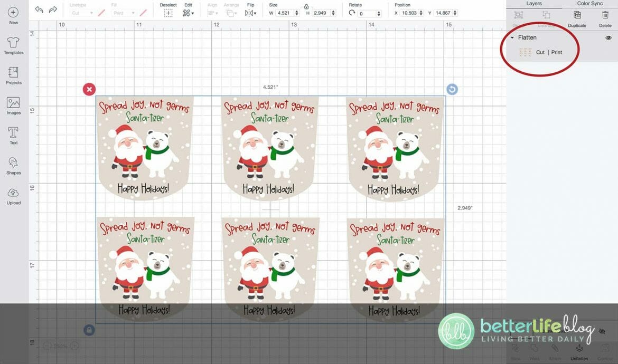This screenshot has height=364, width=618.
Task: Switch to the Layers tab
Action: click(533, 3)
